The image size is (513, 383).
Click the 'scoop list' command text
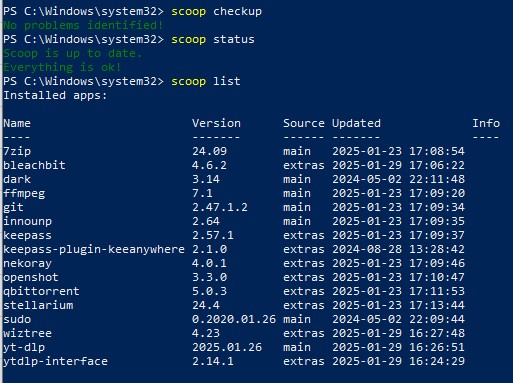point(206,82)
